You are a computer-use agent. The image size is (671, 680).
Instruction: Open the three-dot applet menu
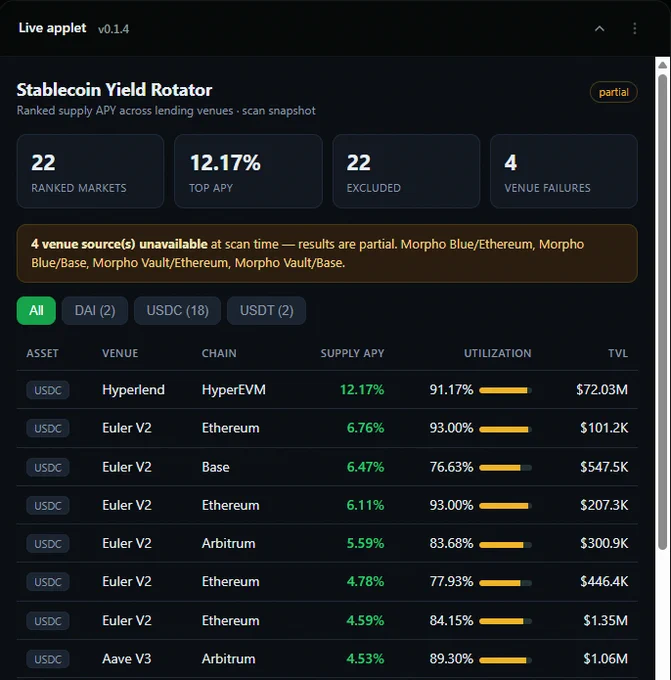[635, 29]
